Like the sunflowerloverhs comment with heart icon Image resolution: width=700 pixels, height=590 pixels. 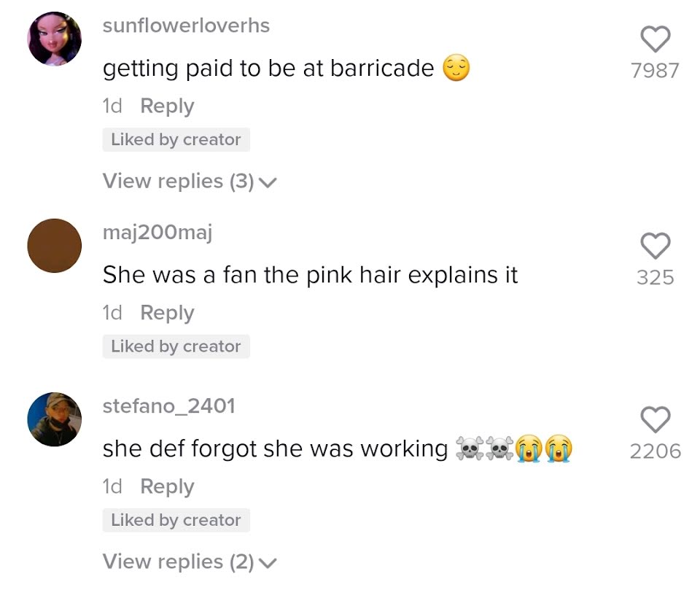pos(656,39)
